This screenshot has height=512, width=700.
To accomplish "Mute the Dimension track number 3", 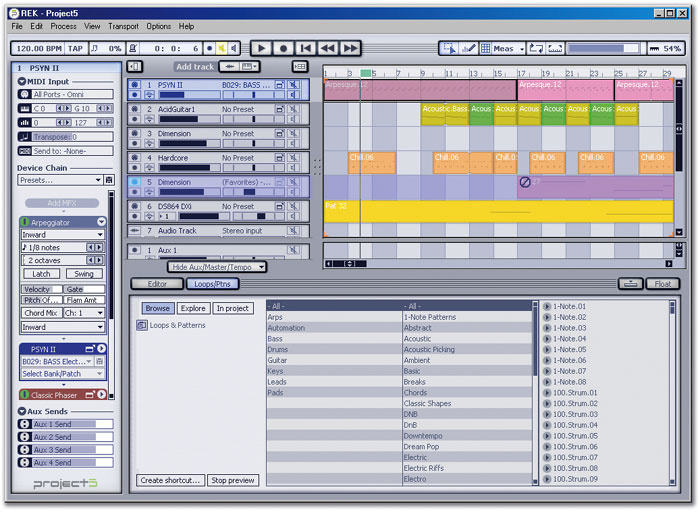I will pos(293,133).
